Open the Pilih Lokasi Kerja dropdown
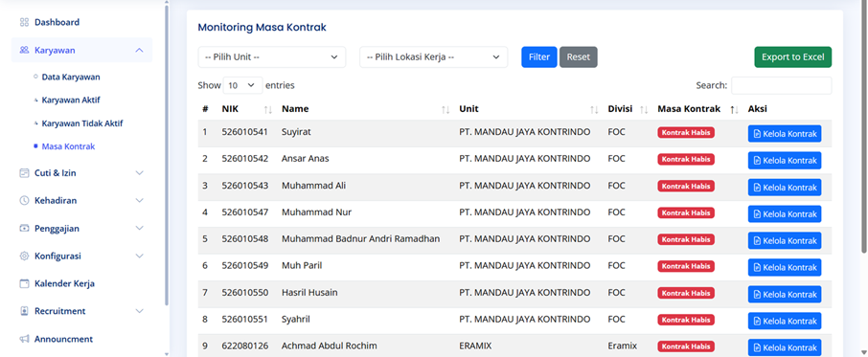Screen dimensions: 868x357 pyautogui.click(x=433, y=56)
